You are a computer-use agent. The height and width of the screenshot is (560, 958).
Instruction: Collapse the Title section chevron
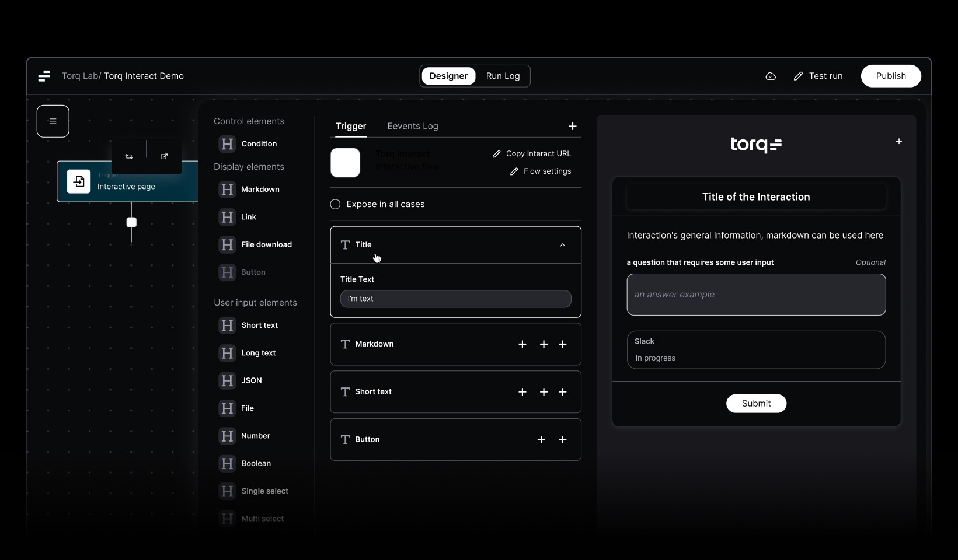click(x=563, y=245)
